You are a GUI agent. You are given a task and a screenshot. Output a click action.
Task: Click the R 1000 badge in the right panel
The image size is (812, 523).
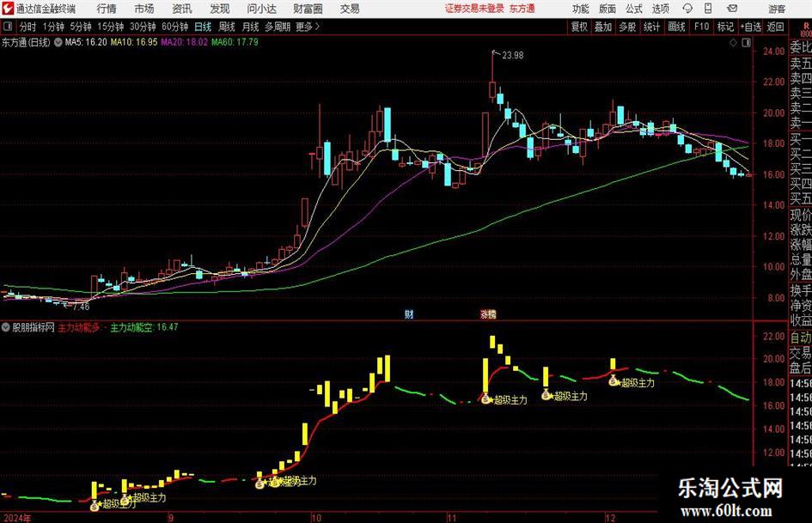click(806, 29)
